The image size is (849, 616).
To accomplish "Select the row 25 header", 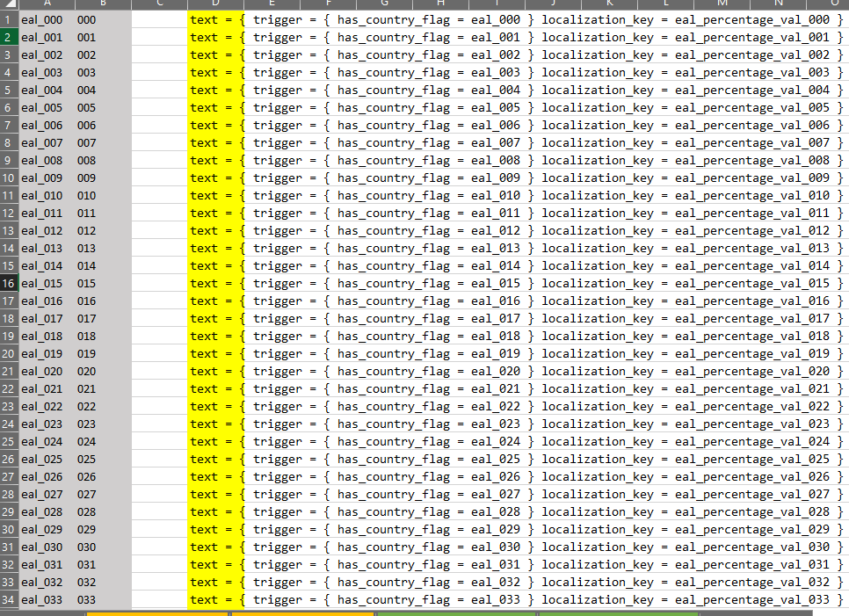I will [x=9, y=442].
